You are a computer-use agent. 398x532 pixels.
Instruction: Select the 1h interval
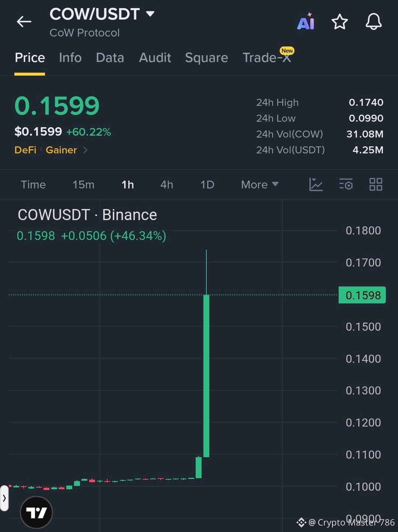point(128,184)
